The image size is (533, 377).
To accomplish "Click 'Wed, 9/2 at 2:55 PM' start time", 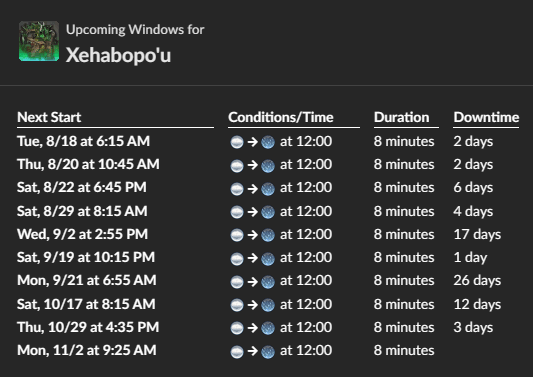I will pos(82,234).
